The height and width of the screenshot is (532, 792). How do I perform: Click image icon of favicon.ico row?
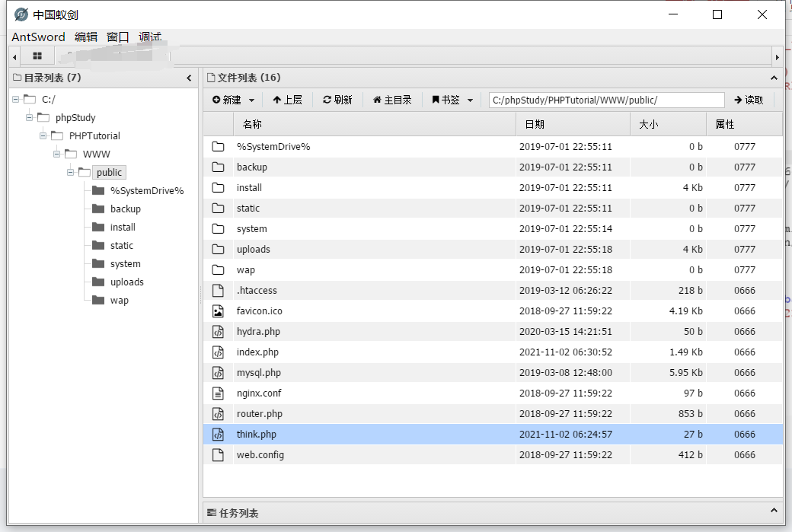coord(218,311)
